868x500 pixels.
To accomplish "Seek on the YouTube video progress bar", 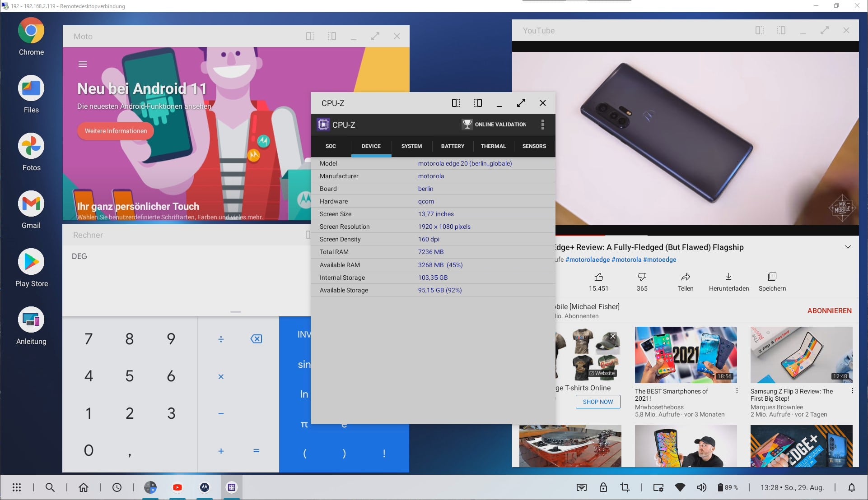I will coord(707,235).
